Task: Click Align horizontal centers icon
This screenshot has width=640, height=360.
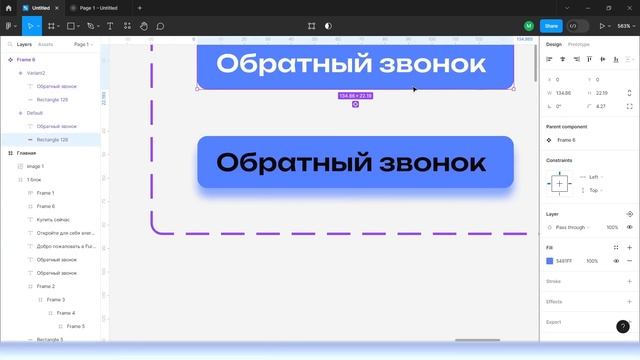Action: coord(563,60)
